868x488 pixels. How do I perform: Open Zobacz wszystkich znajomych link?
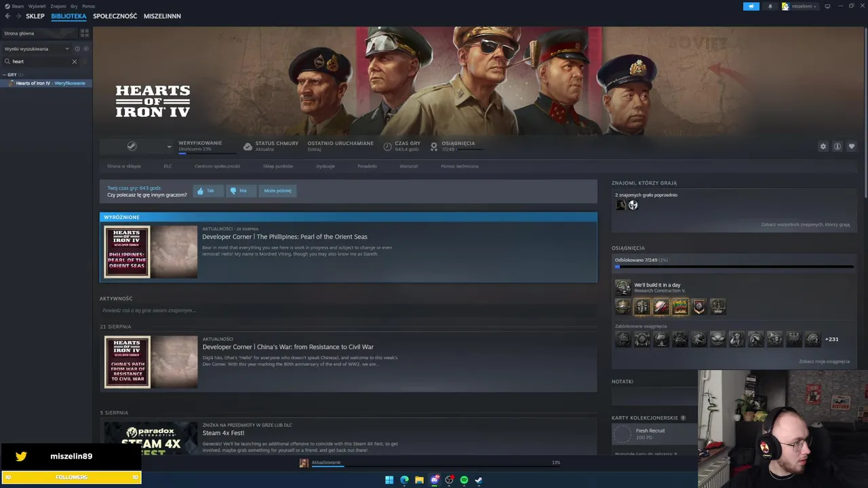(x=805, y=224)
